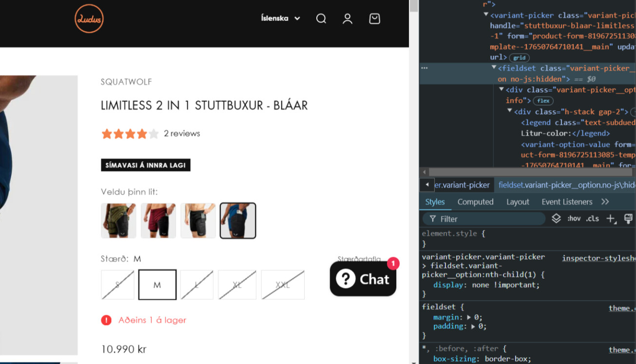This screenshot has height=364, width=636.
Task: Open the 2 reviews link
Action: (x=182, y=134)
